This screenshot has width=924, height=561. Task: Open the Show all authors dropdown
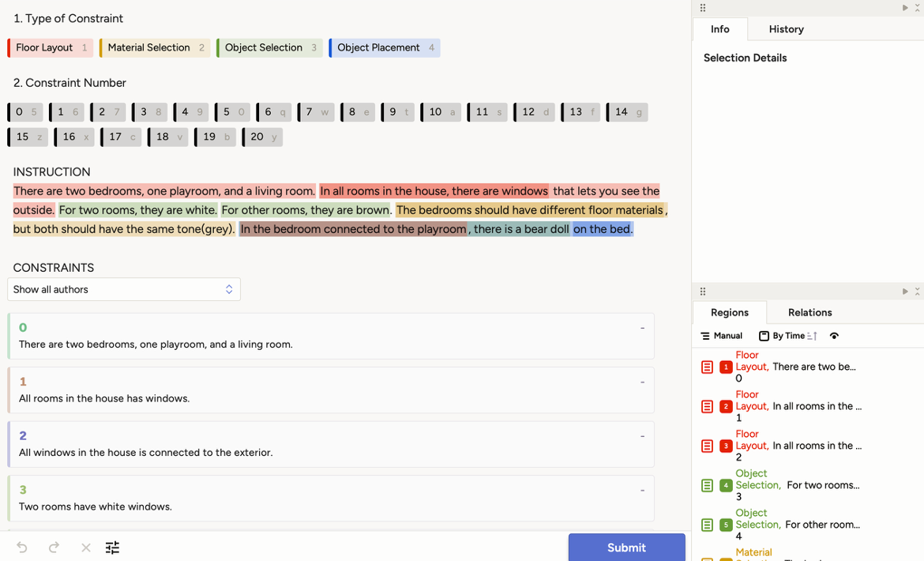[x=124, y=289]
